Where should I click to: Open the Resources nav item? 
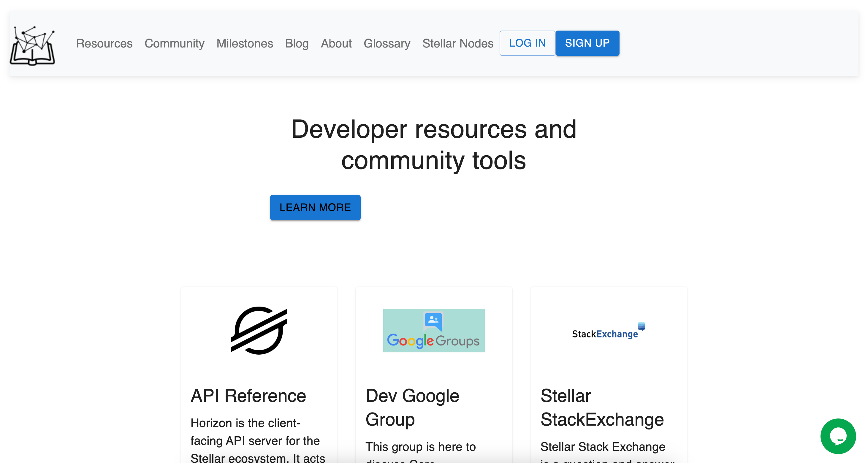tap(104, 43)
